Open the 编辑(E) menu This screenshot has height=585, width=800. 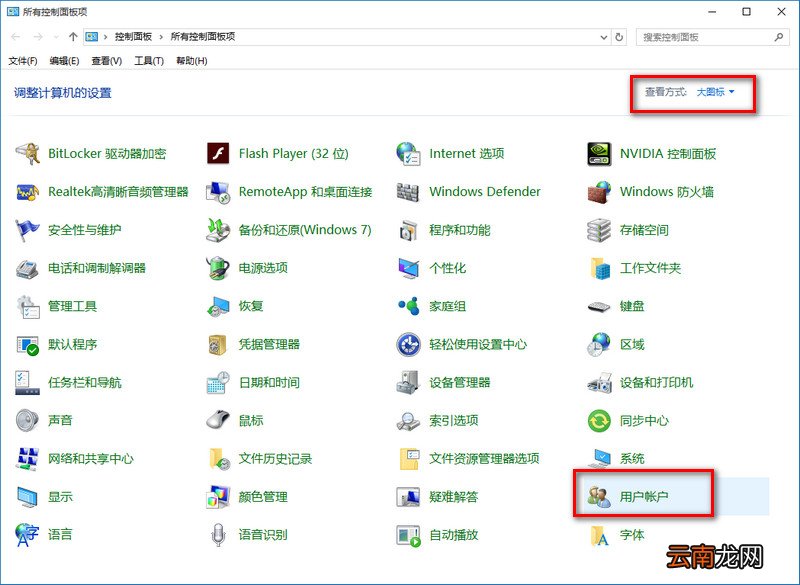click(x=64, y=61)
